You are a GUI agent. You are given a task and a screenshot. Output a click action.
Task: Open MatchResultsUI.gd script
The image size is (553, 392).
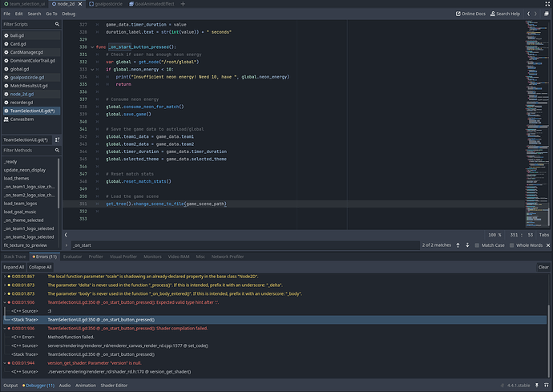31,86
